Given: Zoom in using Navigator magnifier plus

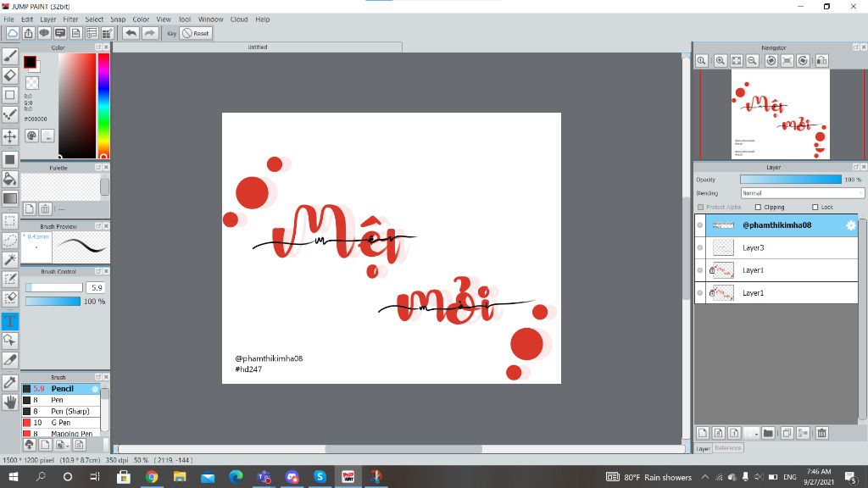Looking at the screenshot, I should (x=721, y=61).
